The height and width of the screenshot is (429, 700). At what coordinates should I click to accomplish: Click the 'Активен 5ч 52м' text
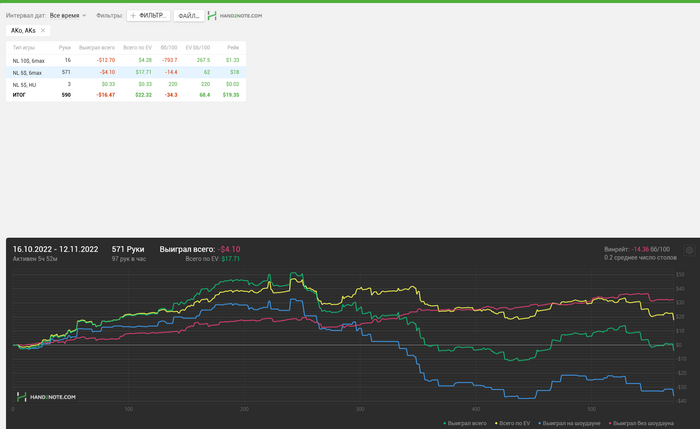pos(35,259)
